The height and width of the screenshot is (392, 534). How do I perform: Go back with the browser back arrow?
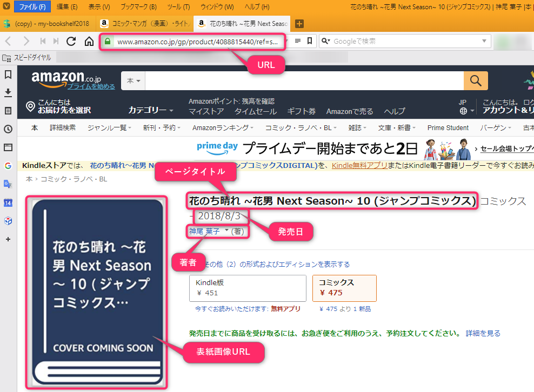coord(8,41)
